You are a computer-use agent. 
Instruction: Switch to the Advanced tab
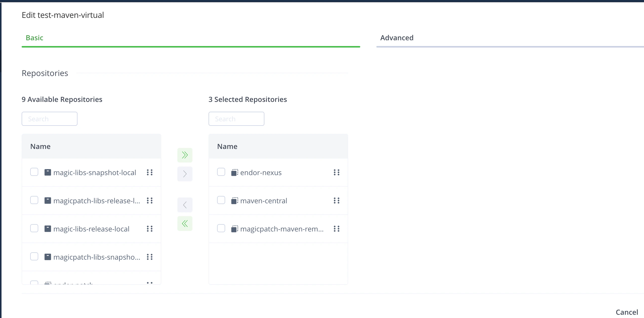(x=397, y=38)
